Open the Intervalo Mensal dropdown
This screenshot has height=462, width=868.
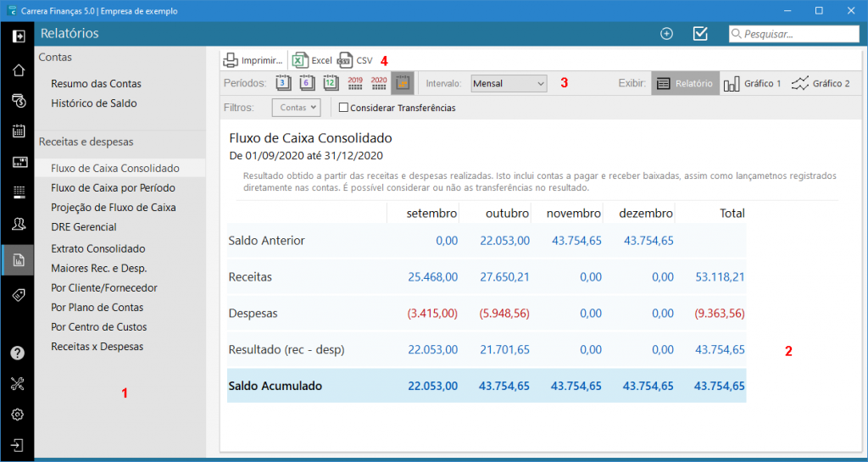coord(509,84)
